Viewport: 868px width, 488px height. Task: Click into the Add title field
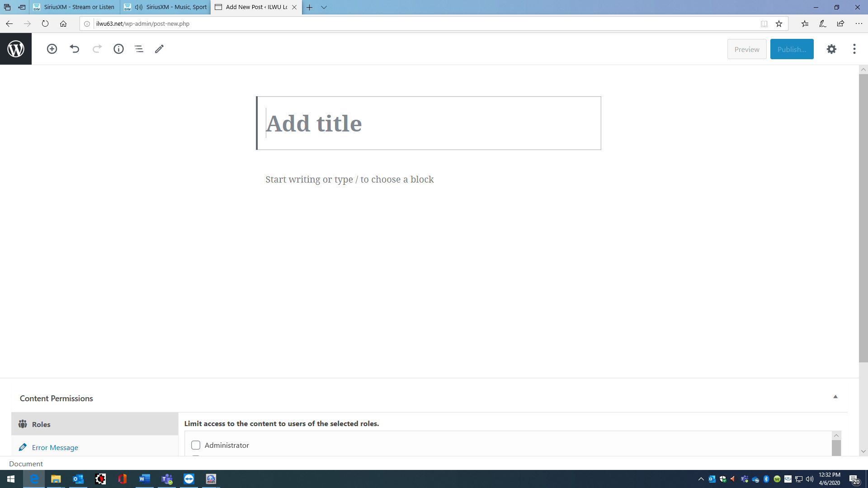click(429, 123)
